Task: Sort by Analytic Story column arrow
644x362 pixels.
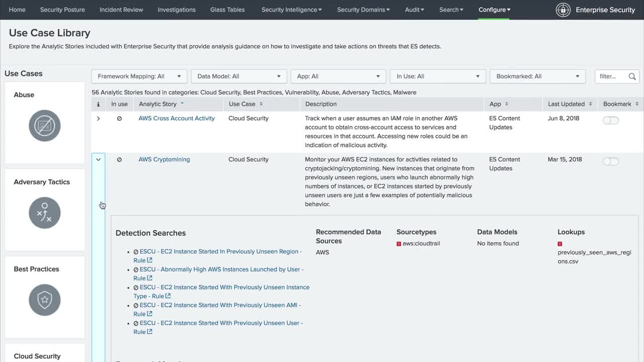Action: coord(182,104)
